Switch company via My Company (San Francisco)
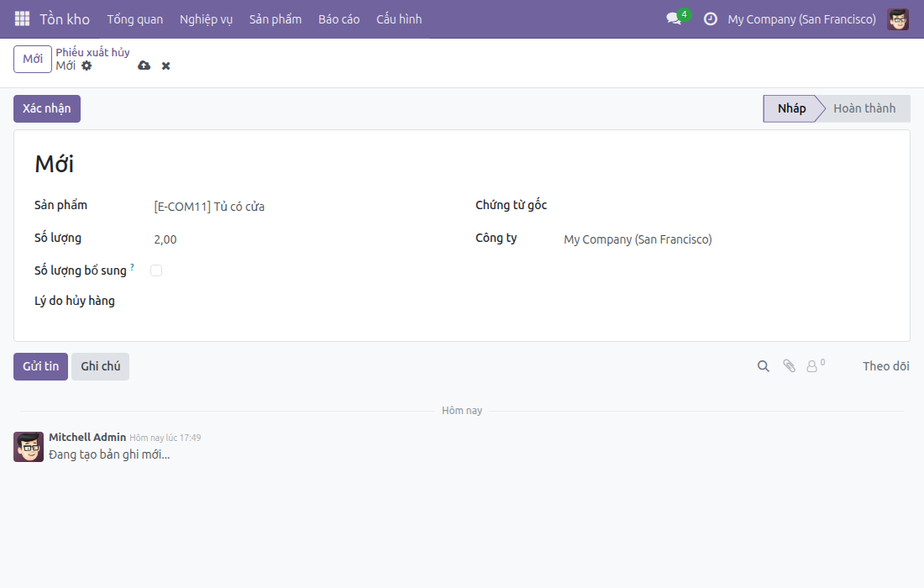Viewport: 924px width, 588px height. coord(801,18)
